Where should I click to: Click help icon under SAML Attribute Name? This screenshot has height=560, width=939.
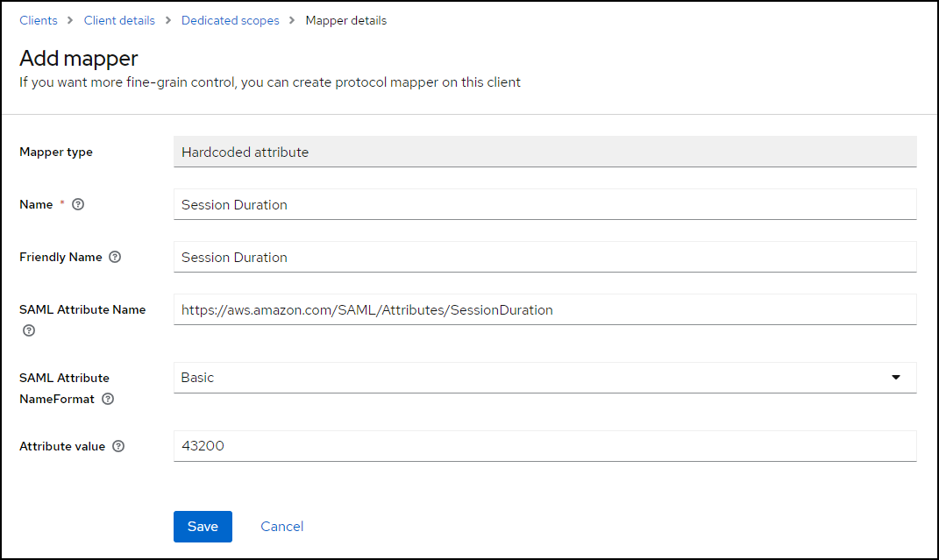tap(29, 330)
